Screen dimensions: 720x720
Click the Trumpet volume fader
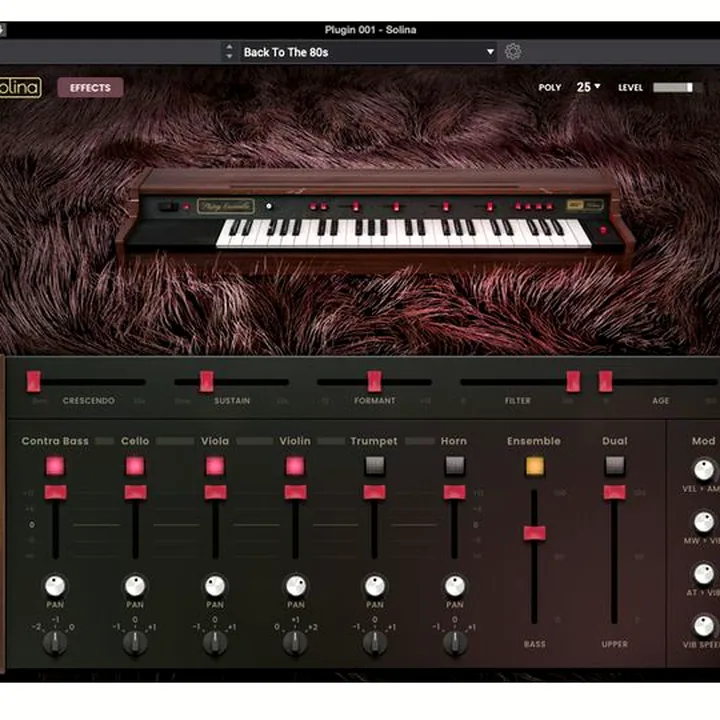tap(375, 492)
